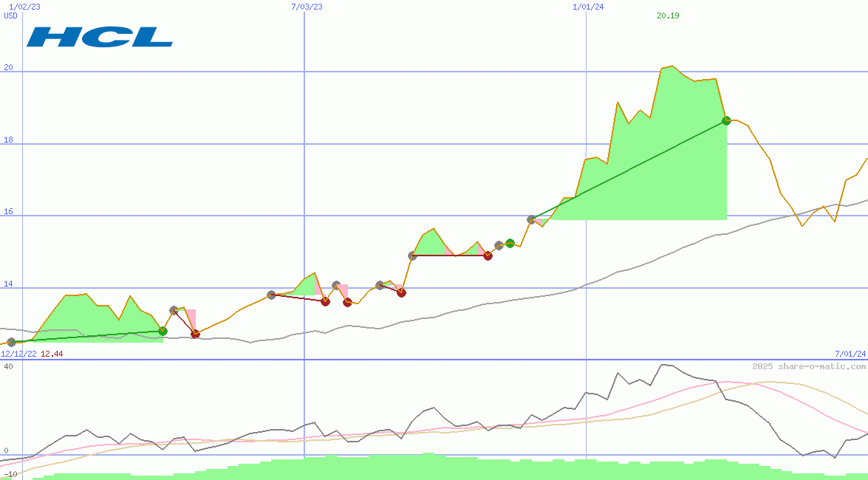Click the HCL company logo

[x=101, y=38]
